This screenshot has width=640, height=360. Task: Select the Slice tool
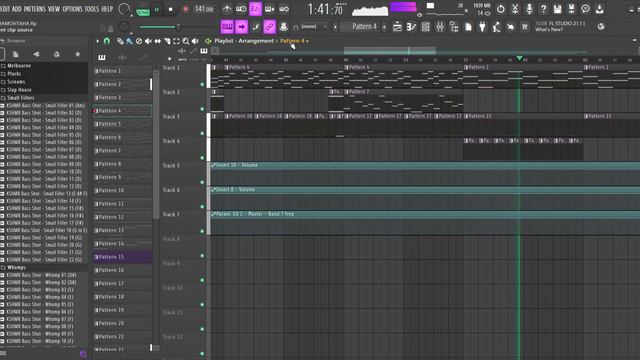[x=167, y=41]
